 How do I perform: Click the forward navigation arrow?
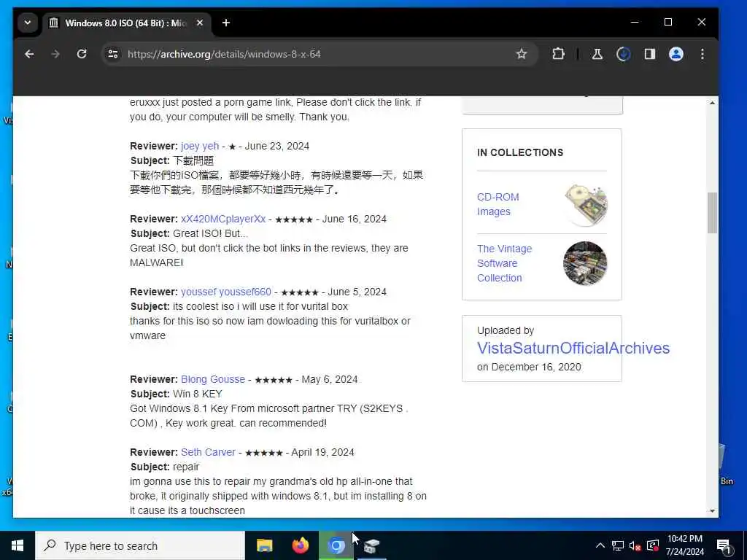55,54
